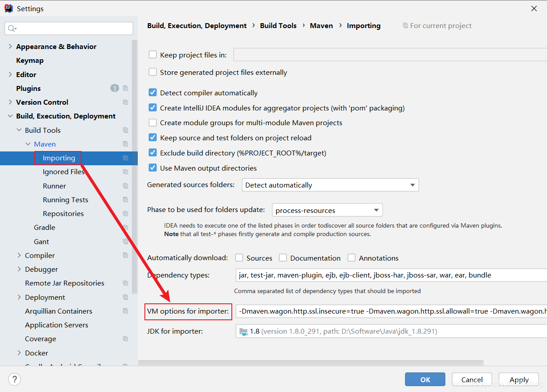Expand the Editor section

(x=10, y=74)
